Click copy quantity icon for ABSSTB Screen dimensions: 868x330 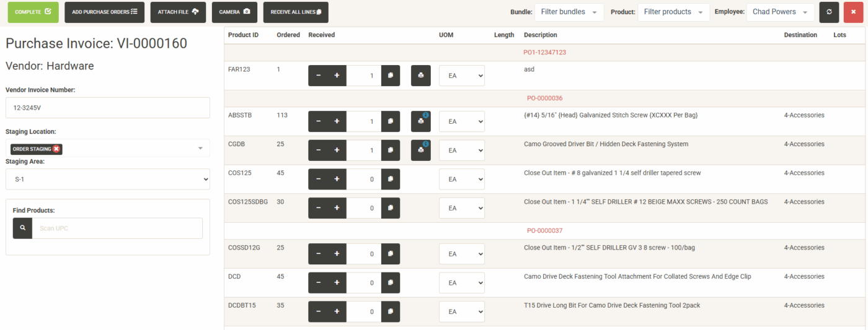[x=391, y=121]
